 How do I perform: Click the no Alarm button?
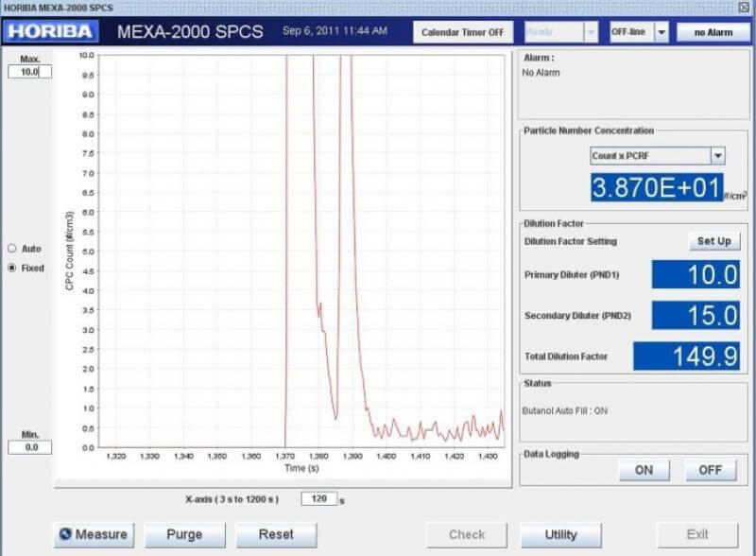pyautogui.click(x=713, y=32)
